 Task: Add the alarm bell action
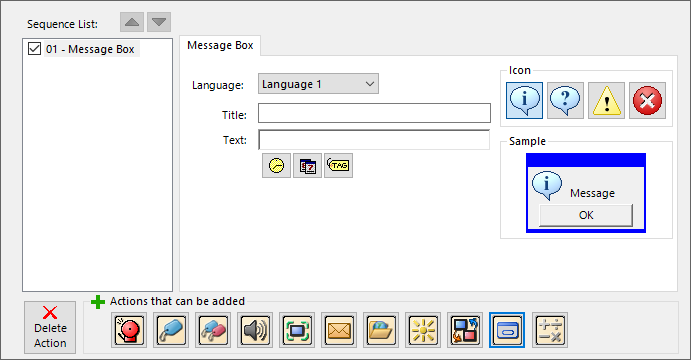coord(129,330)
